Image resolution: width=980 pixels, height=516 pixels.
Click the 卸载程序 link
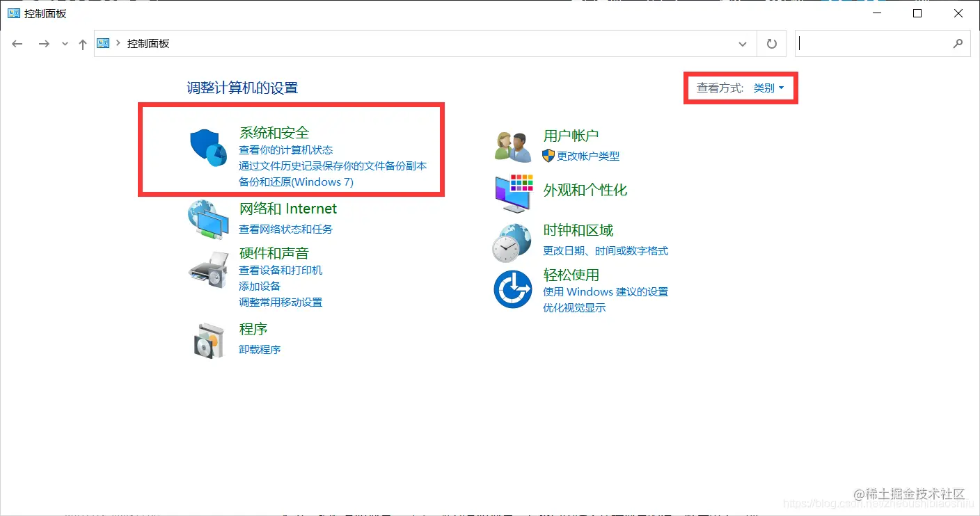tap(260, 349)
